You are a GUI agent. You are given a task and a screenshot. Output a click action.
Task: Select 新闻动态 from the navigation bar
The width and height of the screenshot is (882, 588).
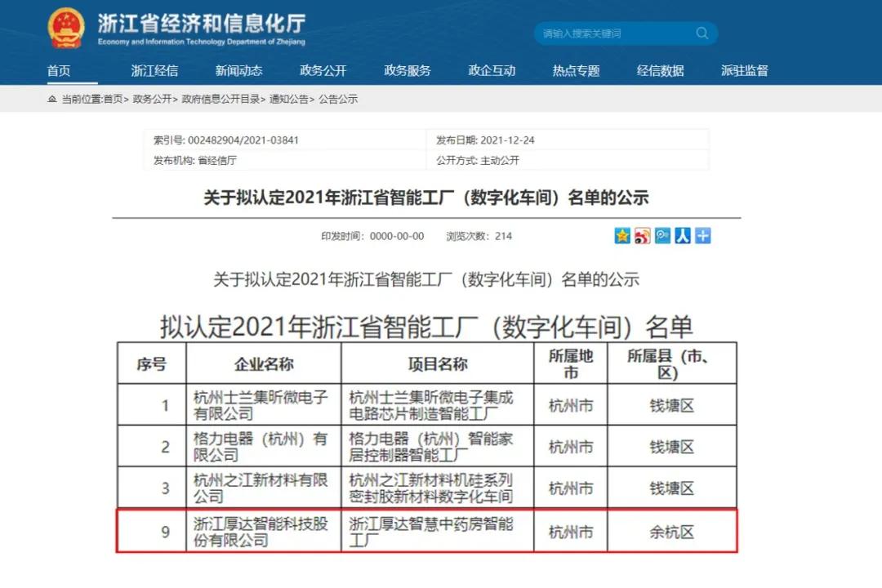(x=238, y=70)
